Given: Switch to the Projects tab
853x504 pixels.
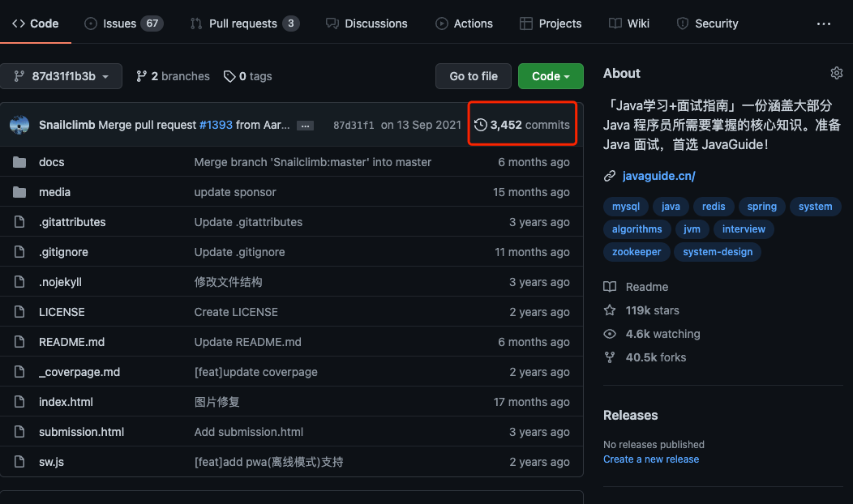Looking at the screenshot, I should click(x=551, y=23).
